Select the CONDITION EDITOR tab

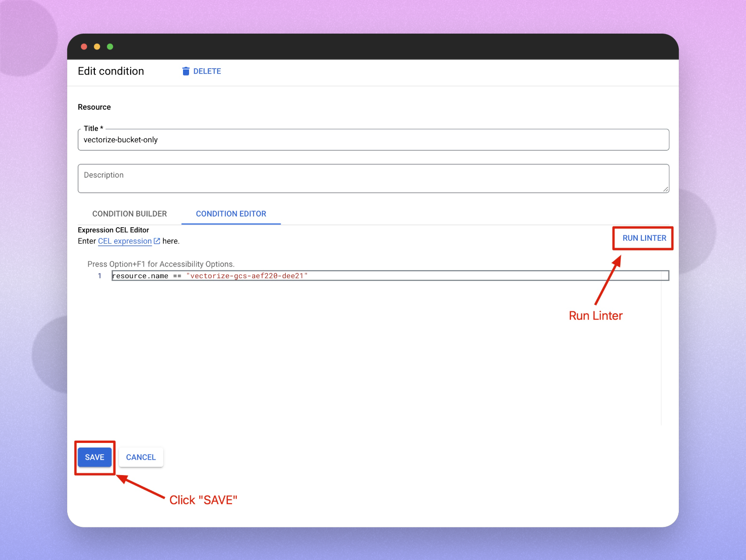[231, 214]
